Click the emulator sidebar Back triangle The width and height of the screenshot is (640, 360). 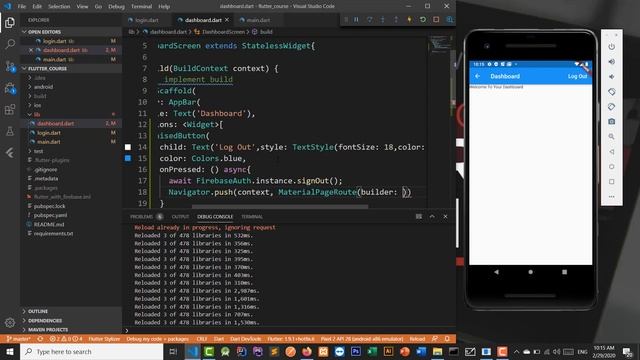pos(611,152)
